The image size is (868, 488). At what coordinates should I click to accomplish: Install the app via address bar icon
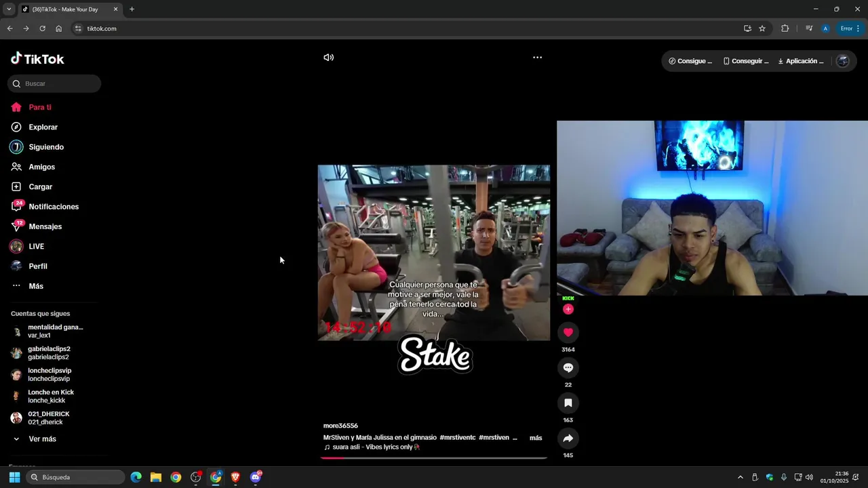coord(747,28)
